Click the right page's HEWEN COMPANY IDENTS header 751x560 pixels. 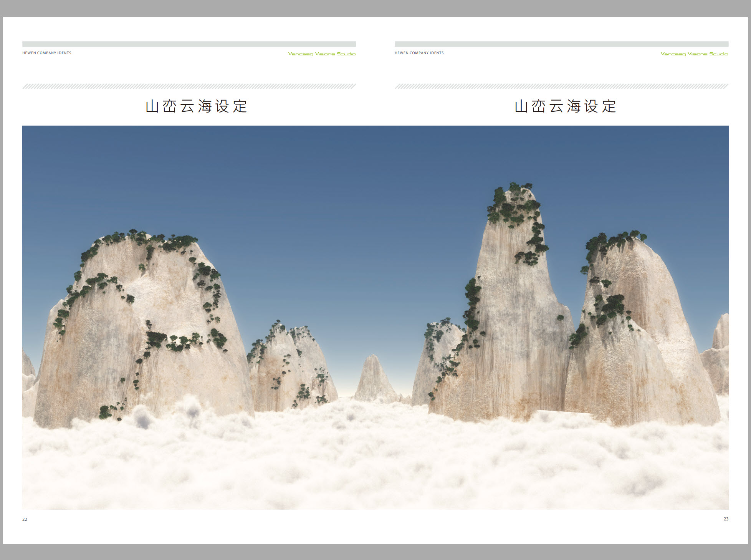tap(419, 53)
